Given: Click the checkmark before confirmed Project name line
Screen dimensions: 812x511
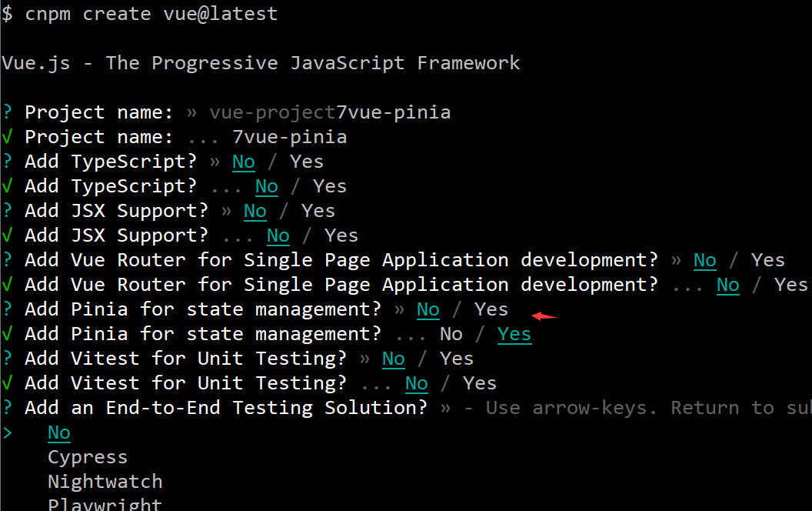Looking at the screenshot, I should (x=7, y=137).
